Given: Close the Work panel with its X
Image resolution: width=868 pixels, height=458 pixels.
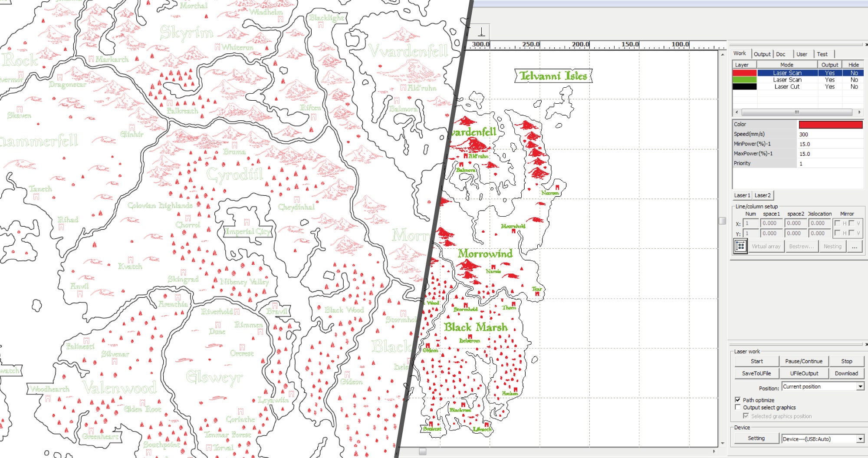Looking at the screenshot, I should [866, 44].
